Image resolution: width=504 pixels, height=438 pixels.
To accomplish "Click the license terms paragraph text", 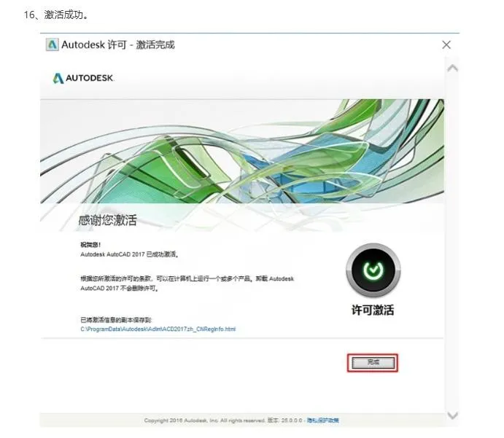I will (187, 283).
